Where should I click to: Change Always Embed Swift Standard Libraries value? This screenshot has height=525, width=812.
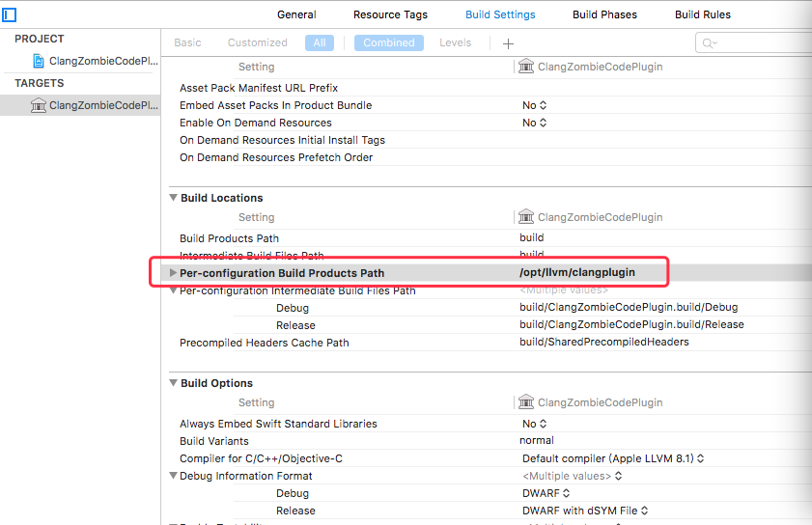[535, 424]
